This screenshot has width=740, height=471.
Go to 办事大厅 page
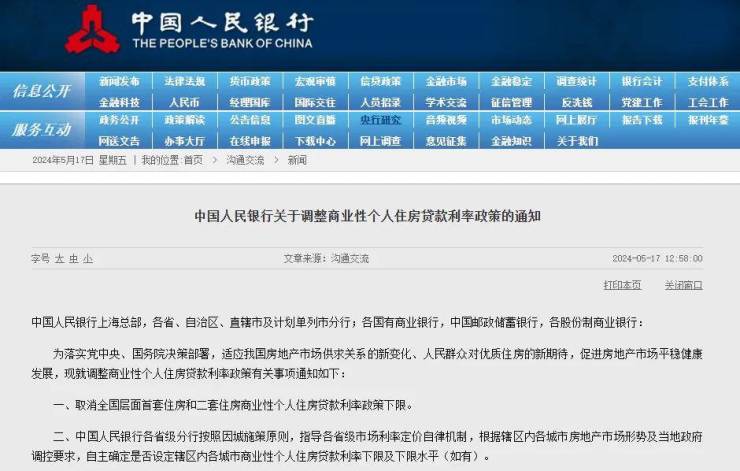coord(185,141)
